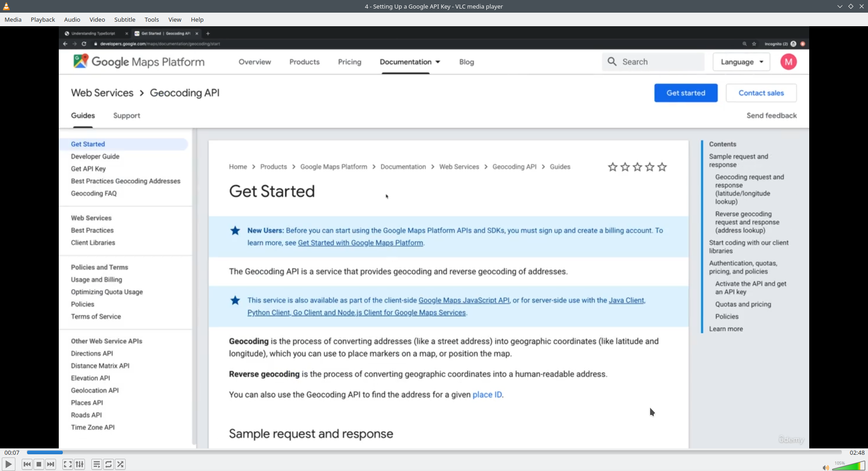Mute audio using the speaker icon
This screenshot has width=868, height=471.
(x=826, y=467)
